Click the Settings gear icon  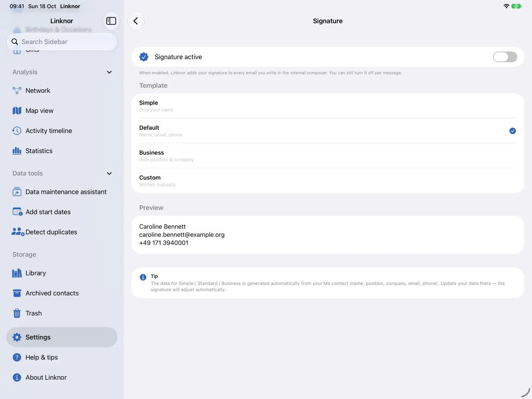[17, 337]
